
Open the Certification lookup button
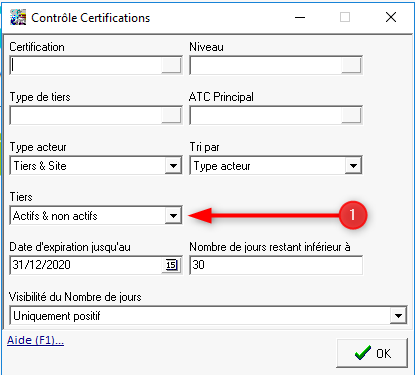click(x=171, y=65)
